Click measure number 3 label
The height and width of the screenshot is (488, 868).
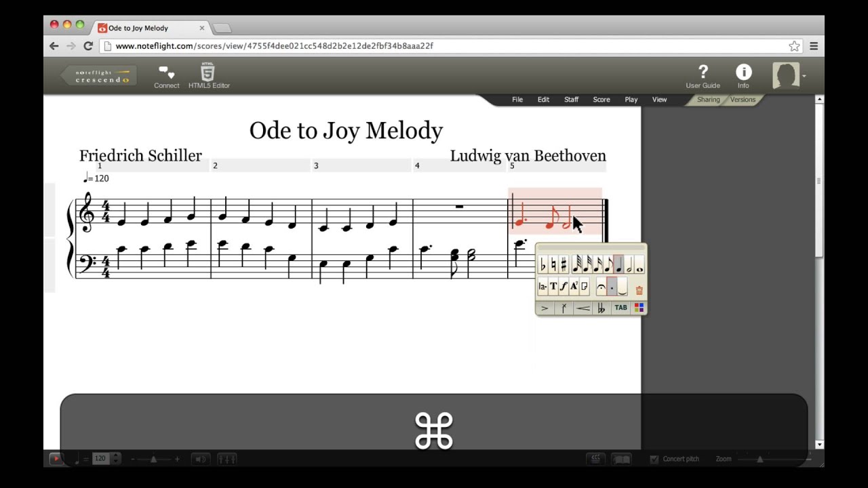click(316, 165)
